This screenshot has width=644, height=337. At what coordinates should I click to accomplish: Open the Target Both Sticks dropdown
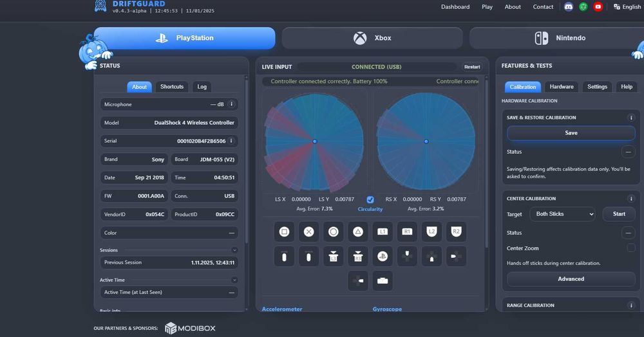pos(562,214)
